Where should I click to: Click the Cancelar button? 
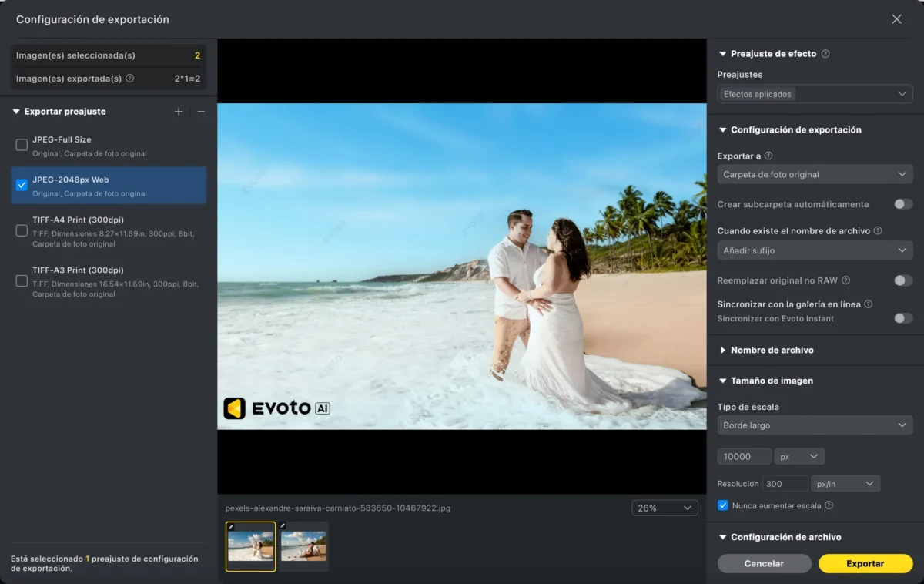pyautogui.click(x=764, y=563)
